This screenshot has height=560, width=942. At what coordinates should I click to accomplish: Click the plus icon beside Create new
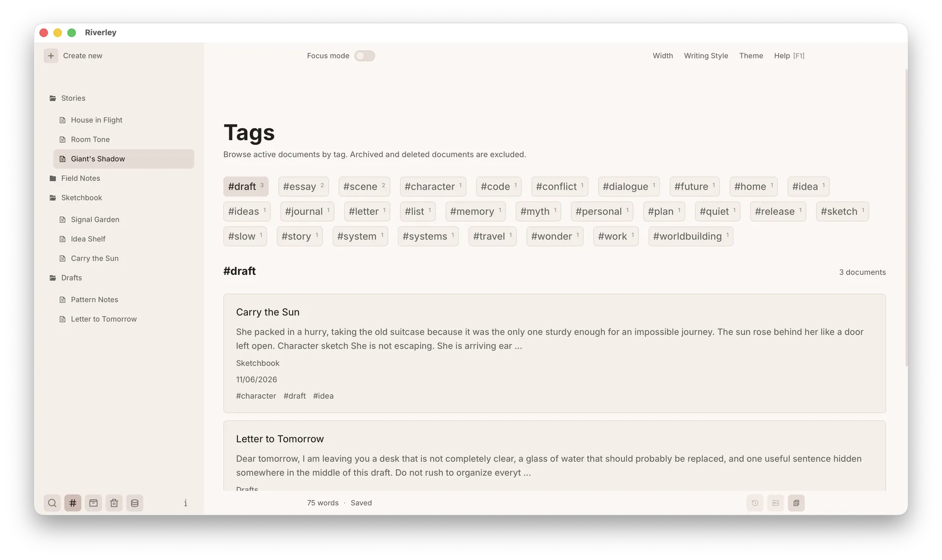click(x=51, y=56)
